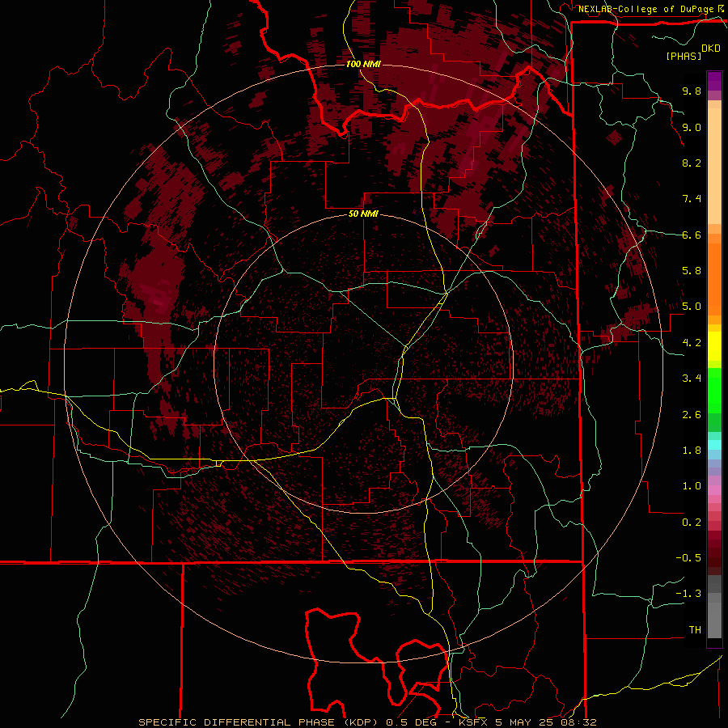Click the TH label at legend bottom
The width and height of the screenshot is (728, 728).
[695, 630]
